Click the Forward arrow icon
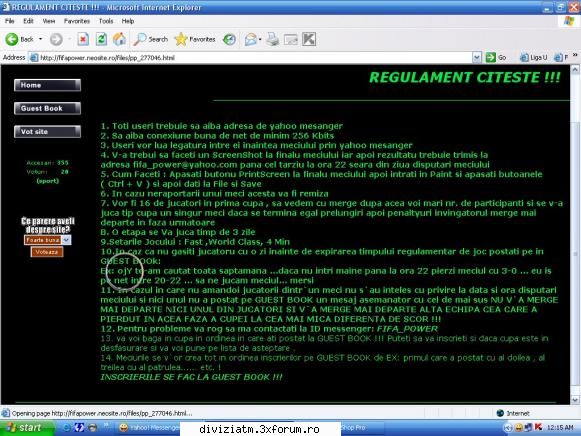The image size is (581, 436). pyautogui.click(x=56, y=39)
